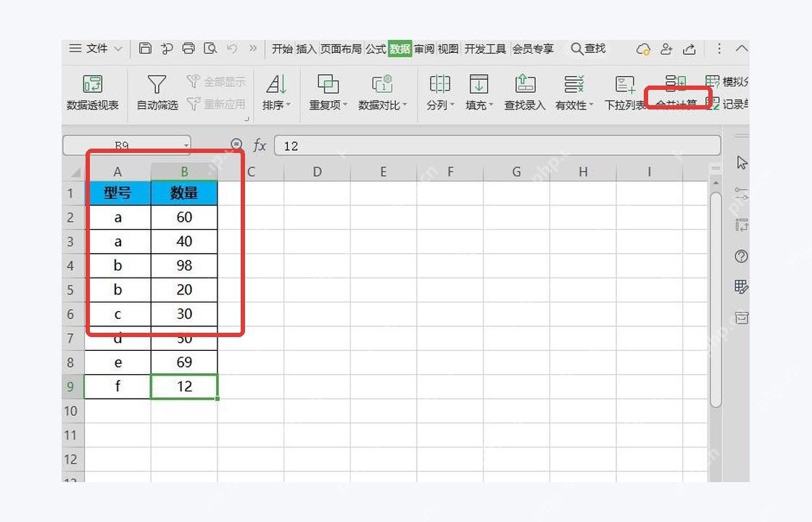812x522 pixels.
Task: Click the collaborate user icon
Action: click(x=666, y=49)
